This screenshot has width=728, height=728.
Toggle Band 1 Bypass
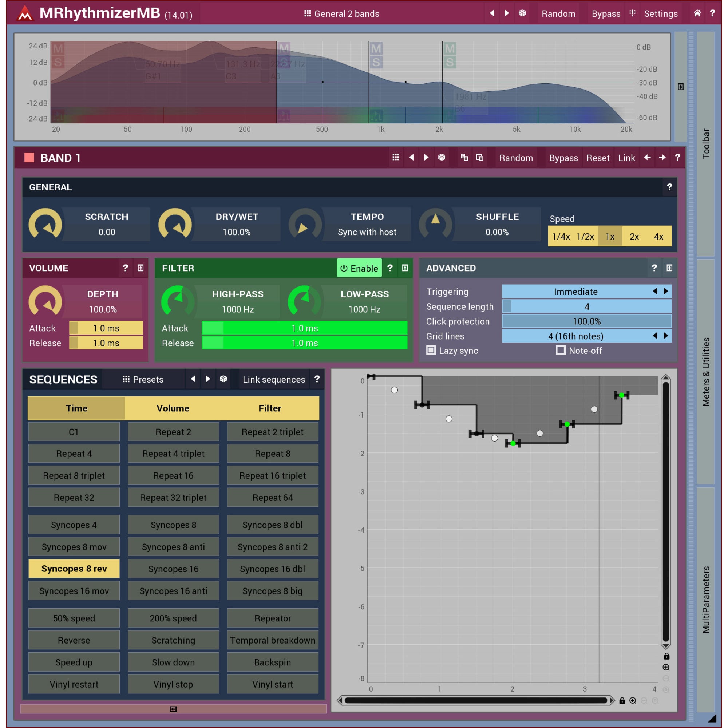563,158
